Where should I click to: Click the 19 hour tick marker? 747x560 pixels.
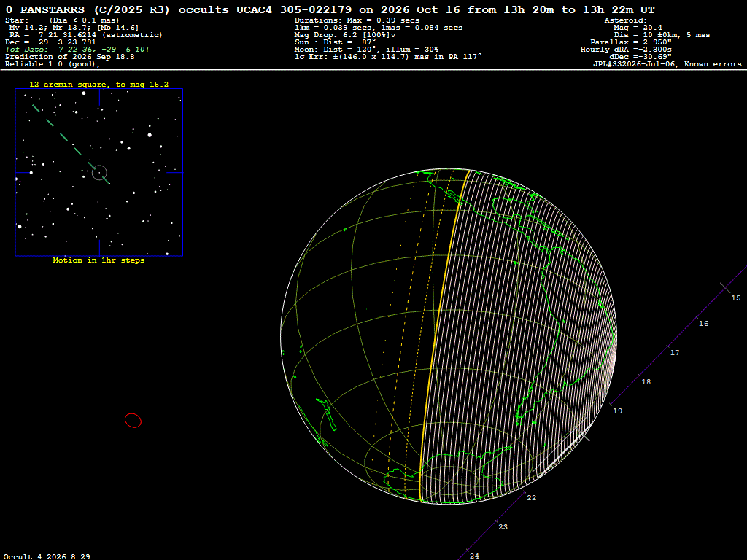tap(611, 404)
